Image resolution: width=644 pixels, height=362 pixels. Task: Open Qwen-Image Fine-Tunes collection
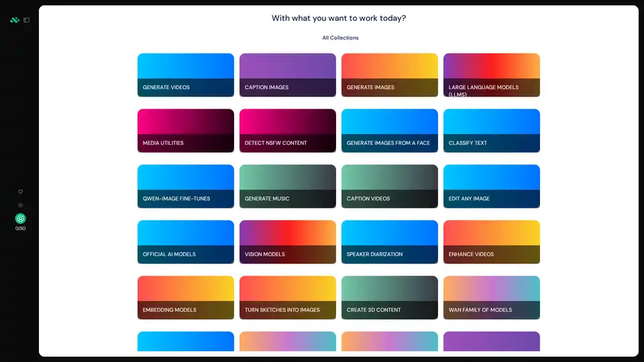click(186, 186)
